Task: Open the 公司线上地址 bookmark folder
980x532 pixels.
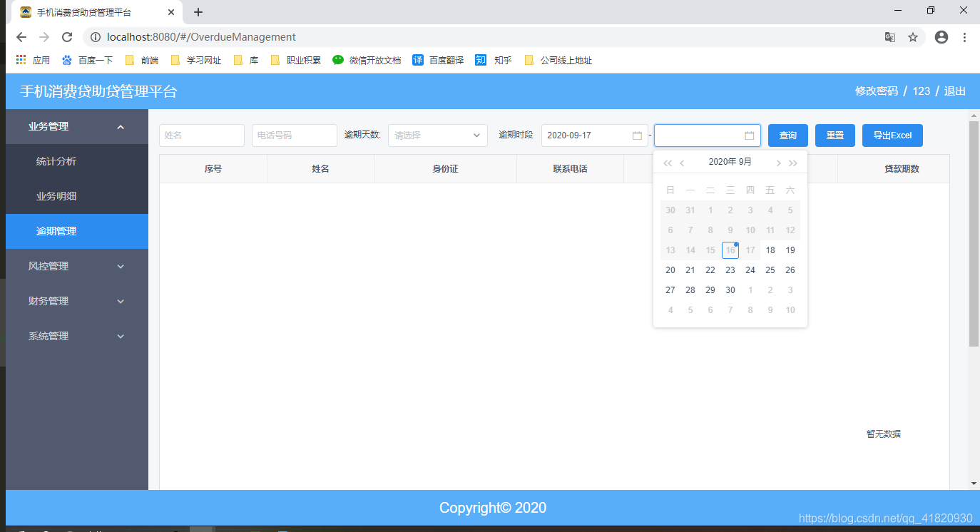Action: coord(558,61)
